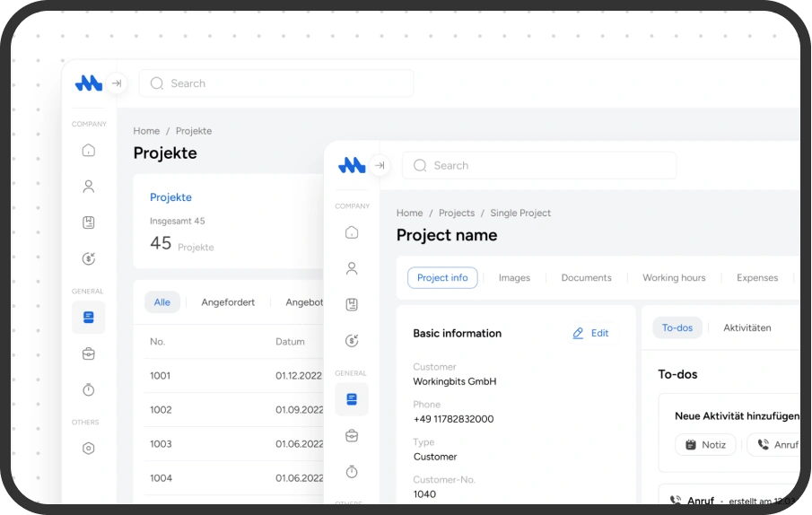Select the Angefordert filter tab
The height and width of the screenshot is (515, 812).
(x=228, y=302)
